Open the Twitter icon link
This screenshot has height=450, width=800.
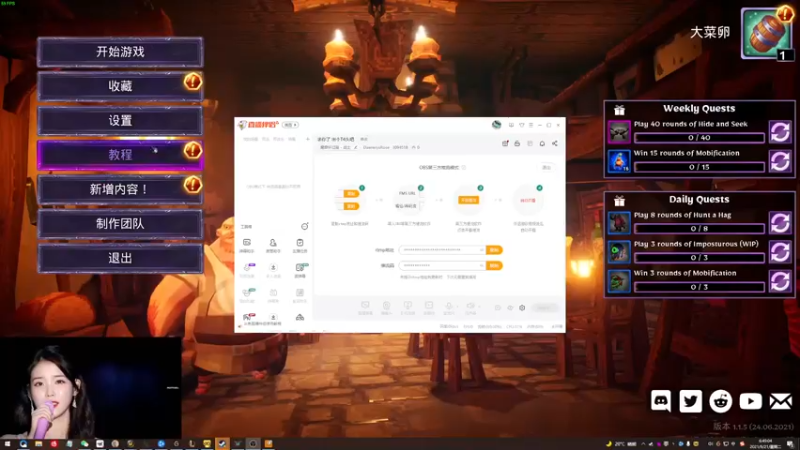point(690,401)
